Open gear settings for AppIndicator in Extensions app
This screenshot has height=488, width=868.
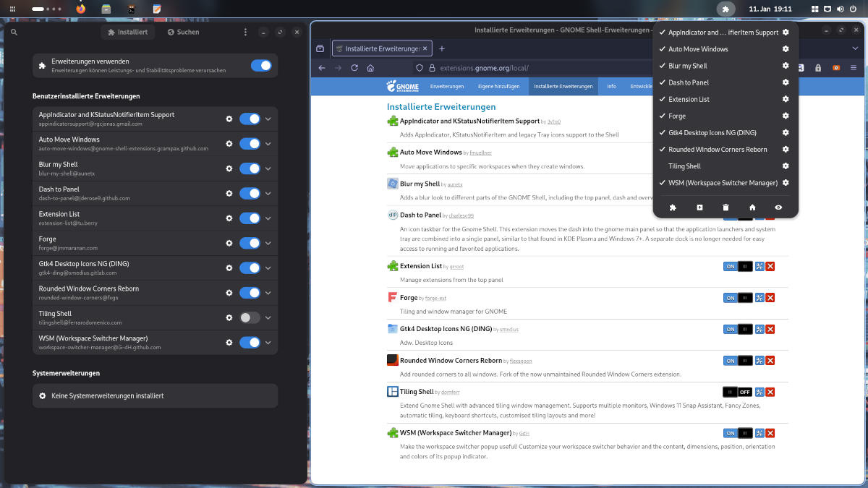tap(229, 119)
